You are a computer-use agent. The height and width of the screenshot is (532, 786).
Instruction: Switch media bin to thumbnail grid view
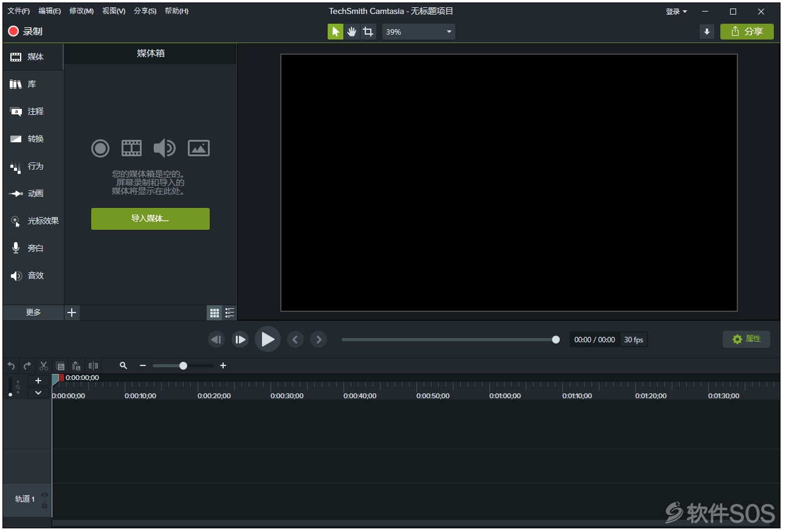point(214,313)
